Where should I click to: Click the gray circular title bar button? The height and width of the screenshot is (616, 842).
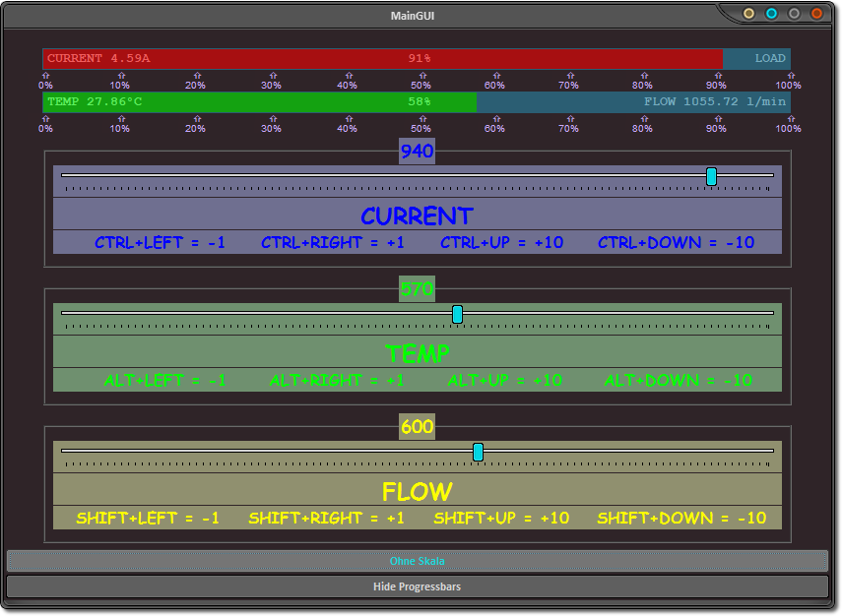(x=794, y=14)
